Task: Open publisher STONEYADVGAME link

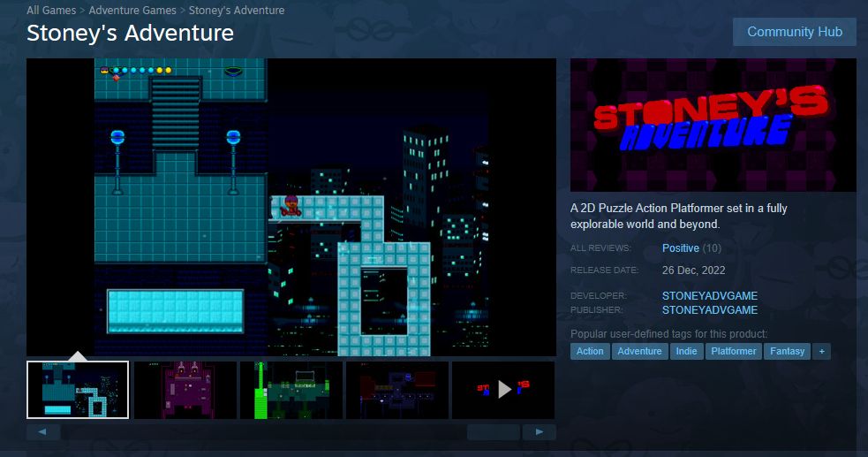Action: click(x=710, y=310)
